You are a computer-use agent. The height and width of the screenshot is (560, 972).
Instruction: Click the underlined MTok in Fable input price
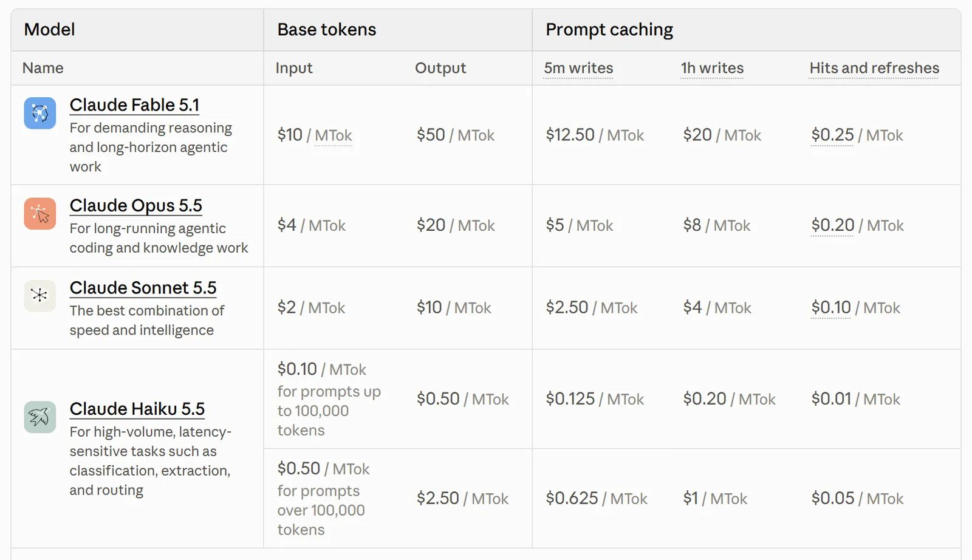click(x=334, y=135)
